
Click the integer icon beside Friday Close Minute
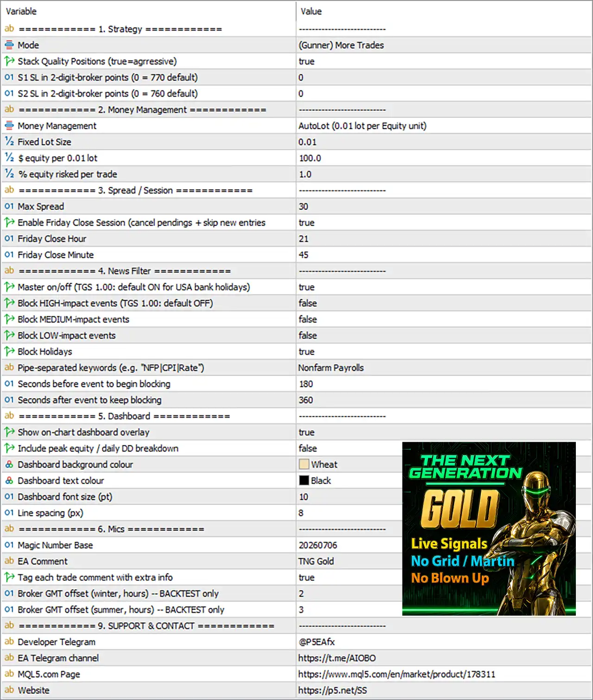point(9,255)
